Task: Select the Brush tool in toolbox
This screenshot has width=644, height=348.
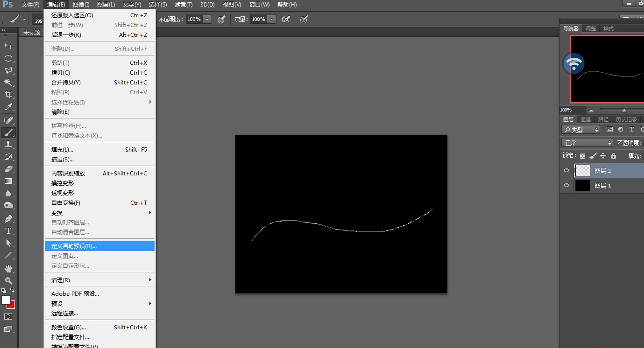Action: pos(8,132)
